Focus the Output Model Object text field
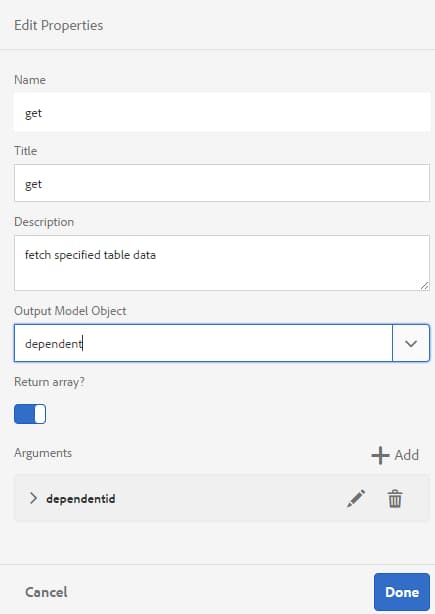This screenshot has height=614, width=435. pyautogui.click(x=203, y=343)
